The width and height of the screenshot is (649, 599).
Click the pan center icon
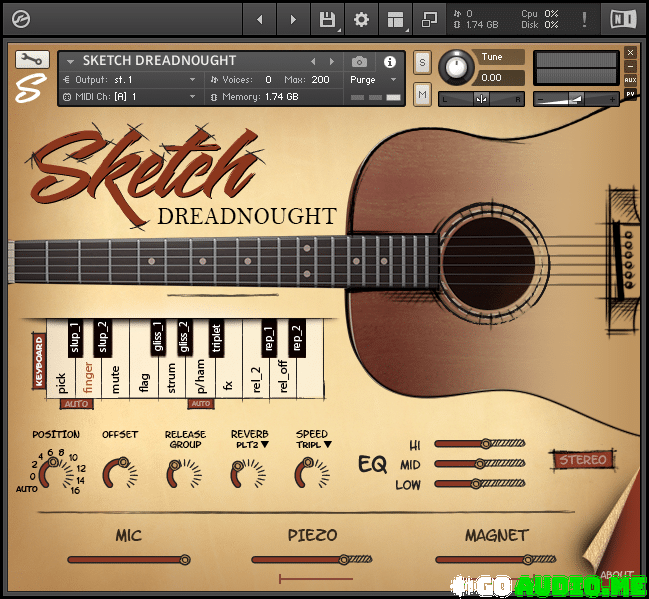click(x=481, y=99)
